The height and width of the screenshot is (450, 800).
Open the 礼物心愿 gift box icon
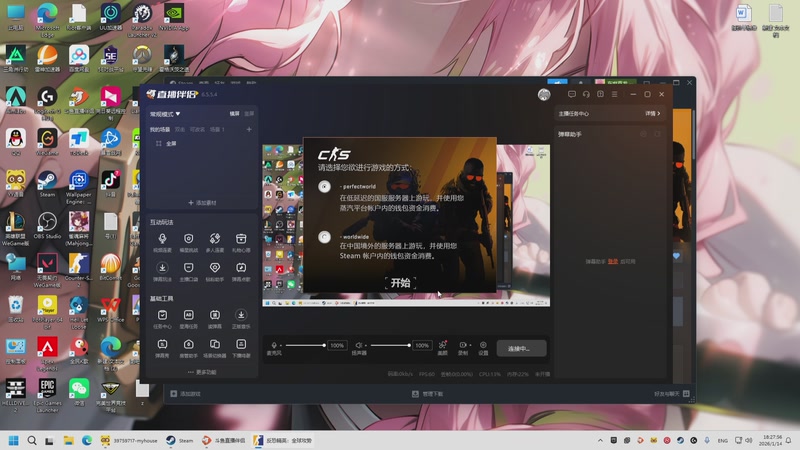tap(241, 239)
